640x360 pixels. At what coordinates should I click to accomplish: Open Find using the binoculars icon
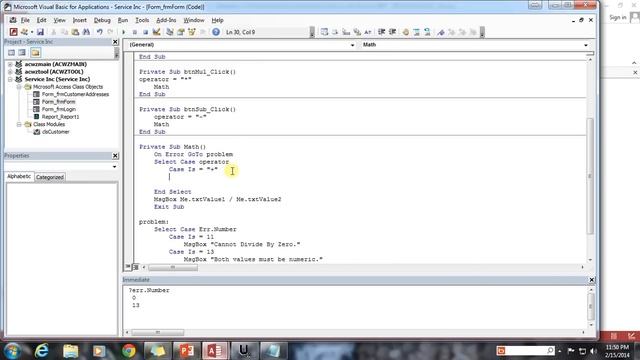pyautogui.click(x=86, y=32)
